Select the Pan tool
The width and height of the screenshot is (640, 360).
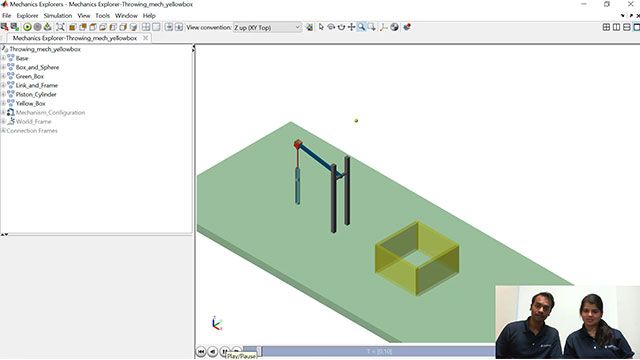(x=351, y=27)
